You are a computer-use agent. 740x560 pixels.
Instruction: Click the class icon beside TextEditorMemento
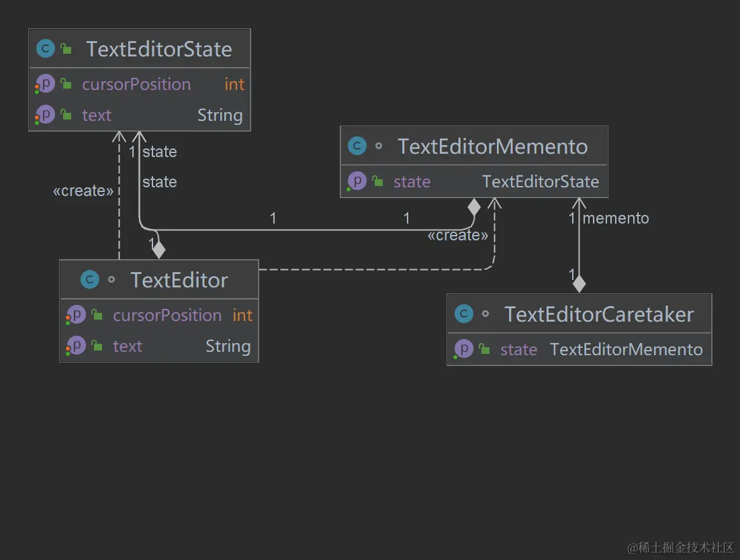click(x=357, y=146)
